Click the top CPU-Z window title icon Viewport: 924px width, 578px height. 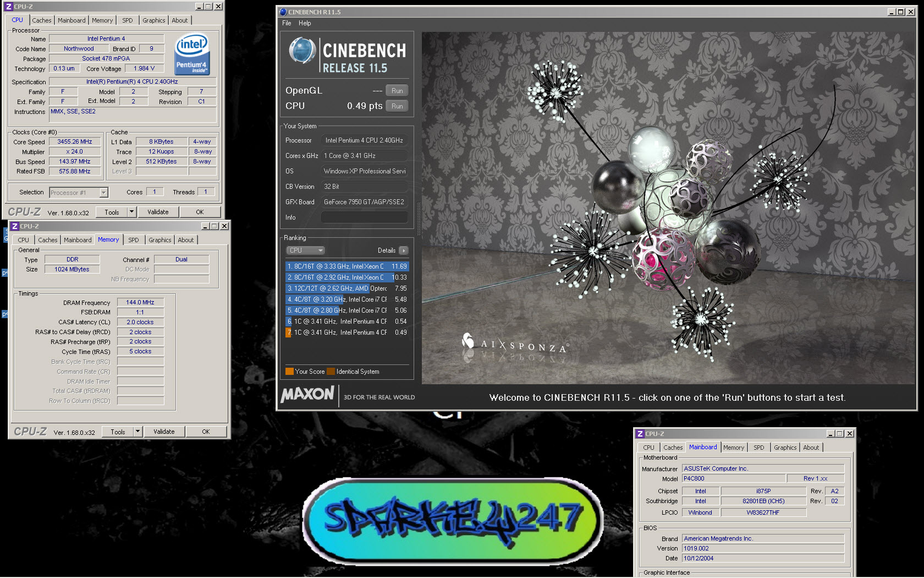coord(8,7)
